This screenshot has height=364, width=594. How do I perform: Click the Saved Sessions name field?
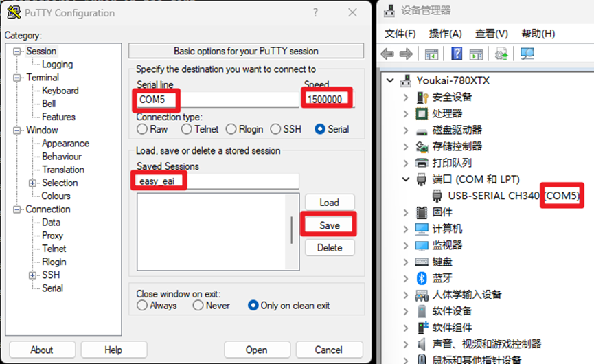click(218, 181)
